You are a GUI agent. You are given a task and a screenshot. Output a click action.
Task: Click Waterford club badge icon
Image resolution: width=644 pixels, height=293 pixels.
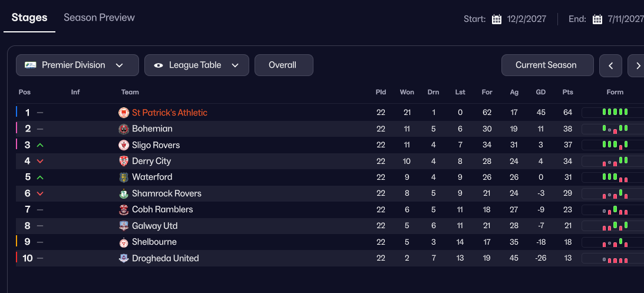(124, 177)
